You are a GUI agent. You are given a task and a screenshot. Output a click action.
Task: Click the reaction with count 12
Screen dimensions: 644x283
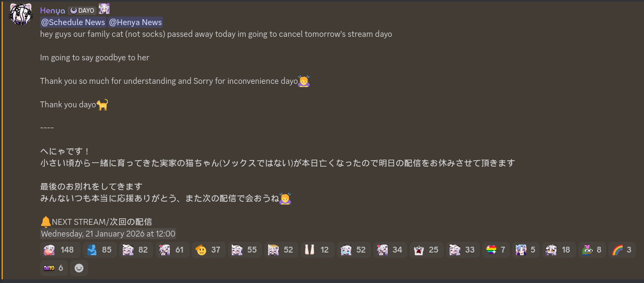pyautogui.click(x=318, y=250)
